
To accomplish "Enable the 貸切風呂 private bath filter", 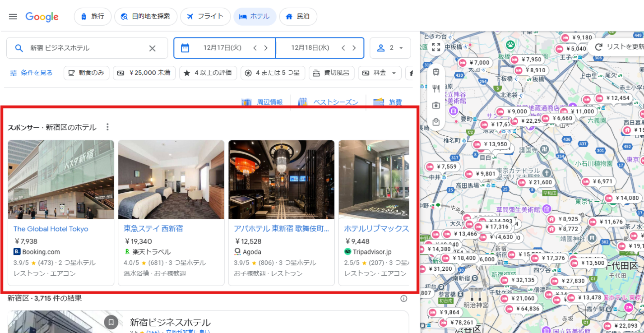I will (331, 73).
